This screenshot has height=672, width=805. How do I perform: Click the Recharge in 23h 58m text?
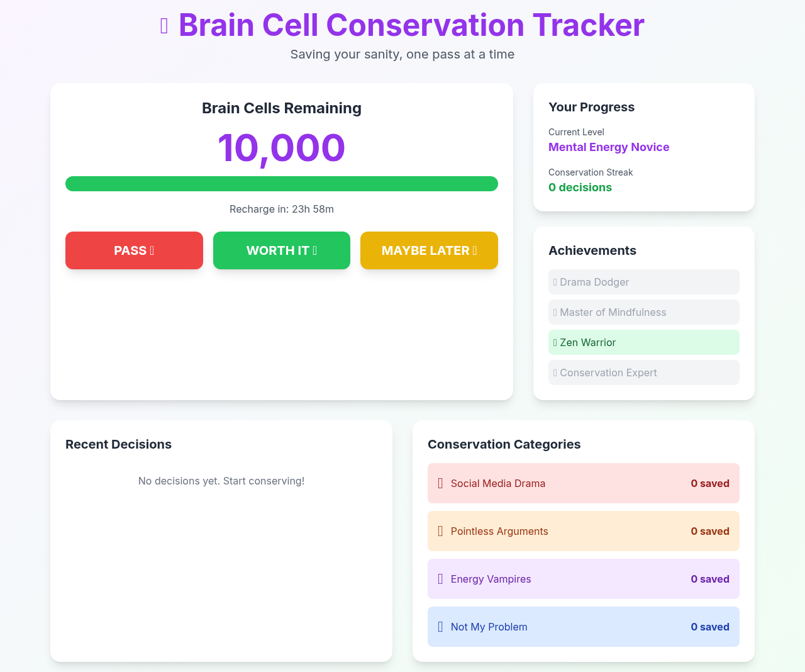tap(282, 209)
